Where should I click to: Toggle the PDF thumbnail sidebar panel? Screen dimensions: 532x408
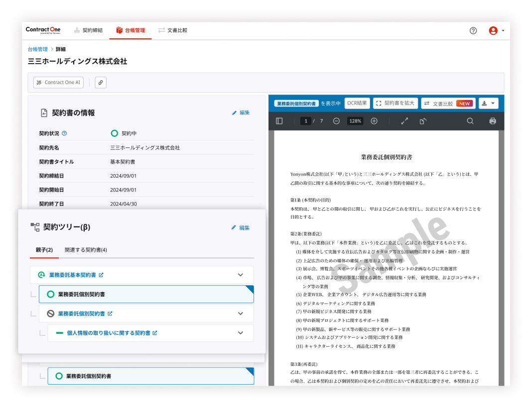(279, 121)
